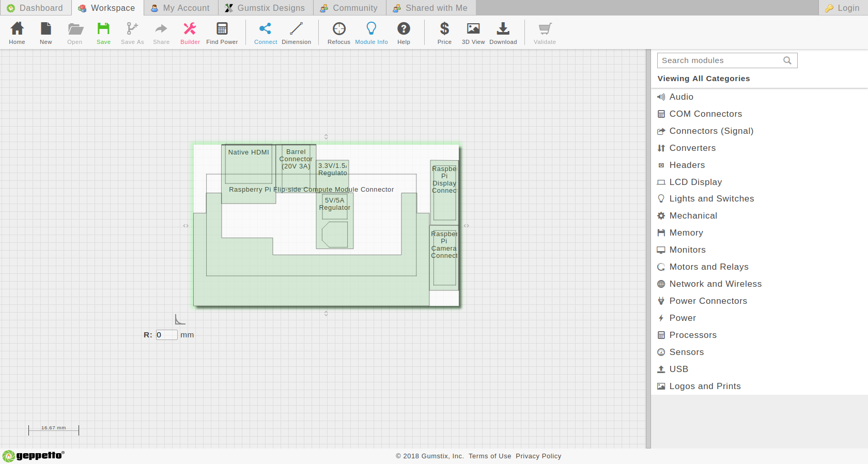Switch to the Dashboard tab
Viewport: 868px width, 464px height.
[x=35, y=8]
